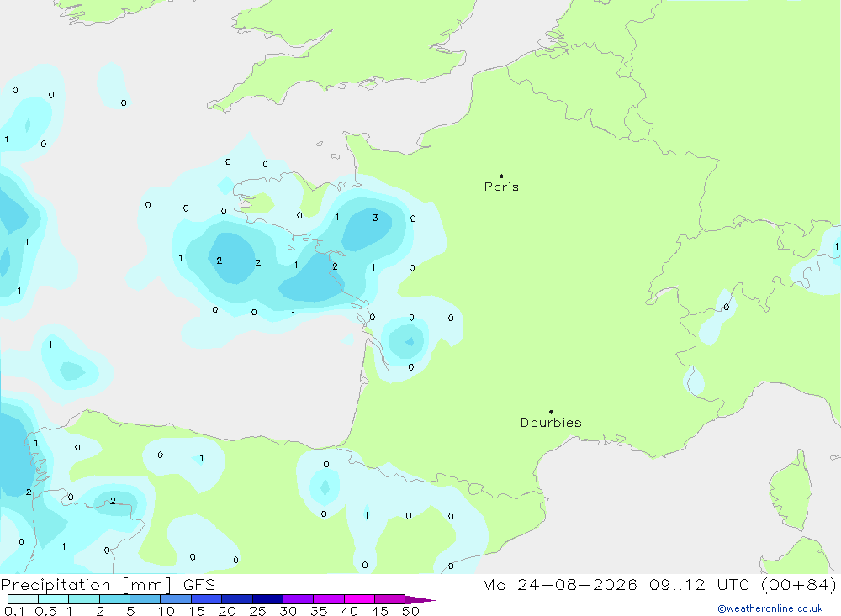Click the GFS model label

click(199, 585)
